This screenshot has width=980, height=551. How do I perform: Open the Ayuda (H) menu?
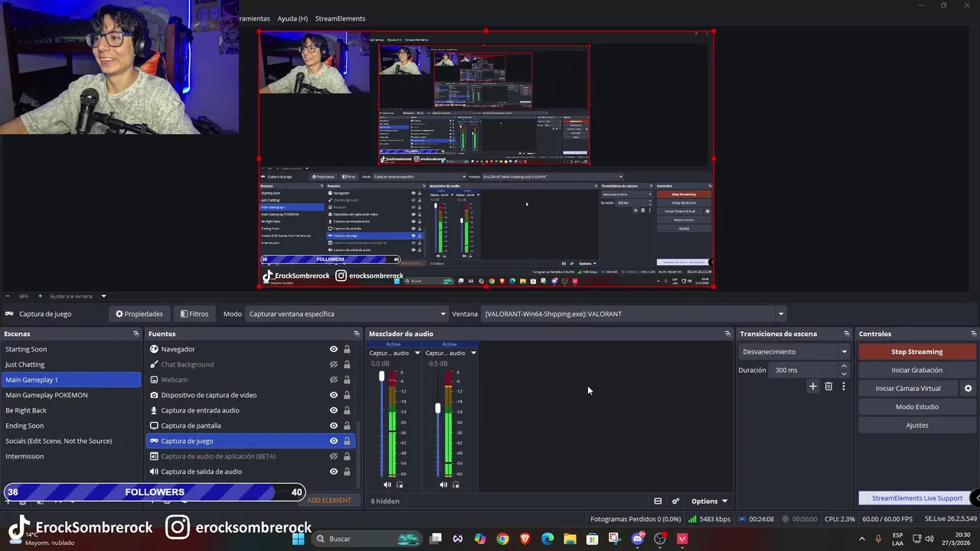tap(292, 18)
